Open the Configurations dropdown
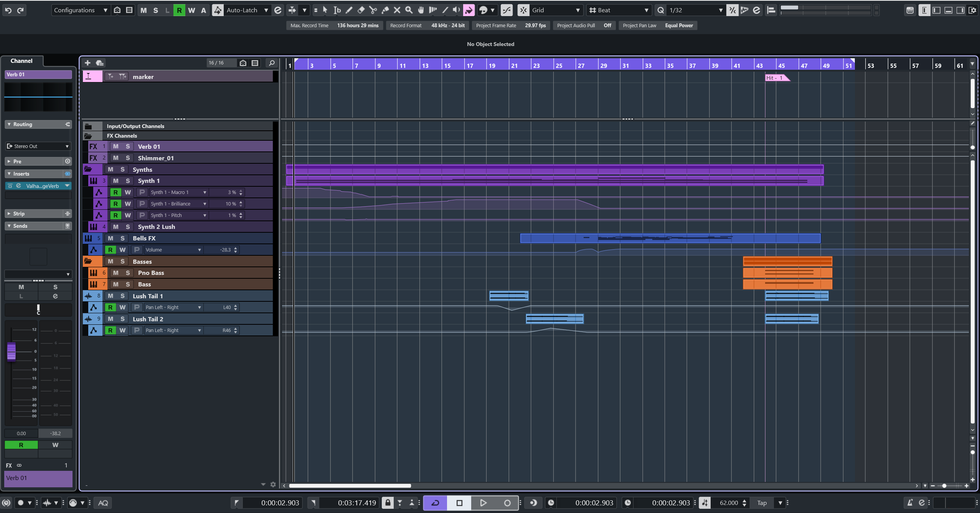This screenshot has height=513, width=980. click(81, 10)
